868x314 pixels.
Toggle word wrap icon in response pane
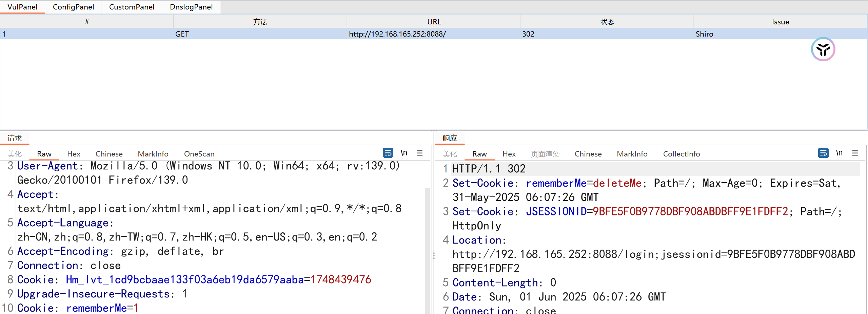tap(823, 153)
